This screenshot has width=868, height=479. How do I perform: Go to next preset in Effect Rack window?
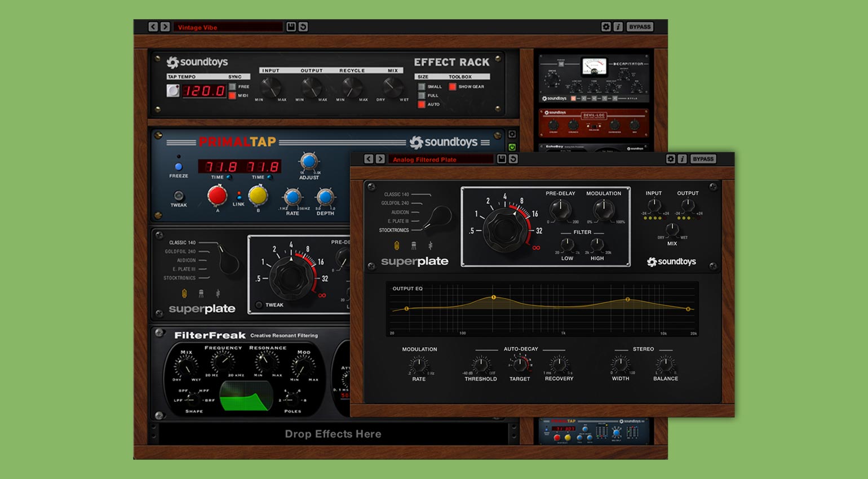[x=165, y=26]
